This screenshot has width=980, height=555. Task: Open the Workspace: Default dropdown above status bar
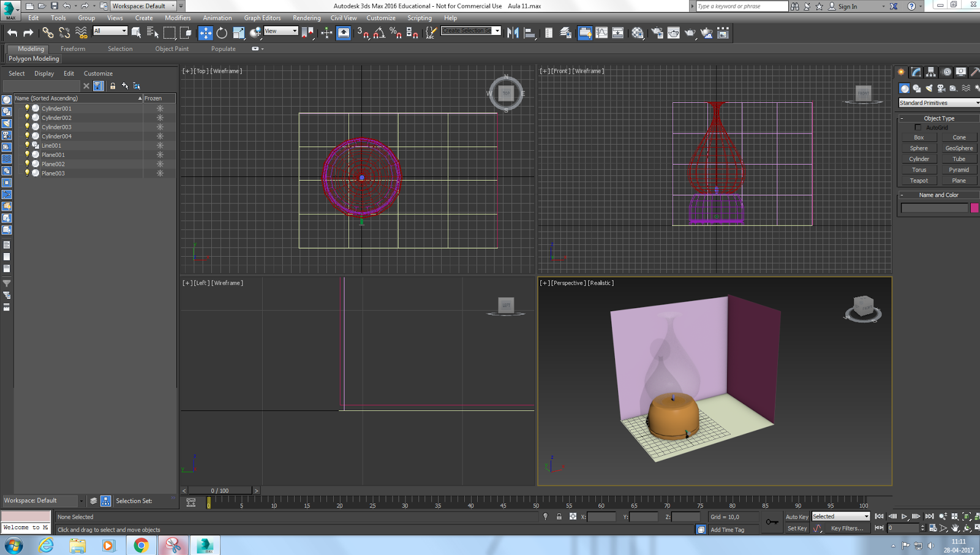coord(43,500)
